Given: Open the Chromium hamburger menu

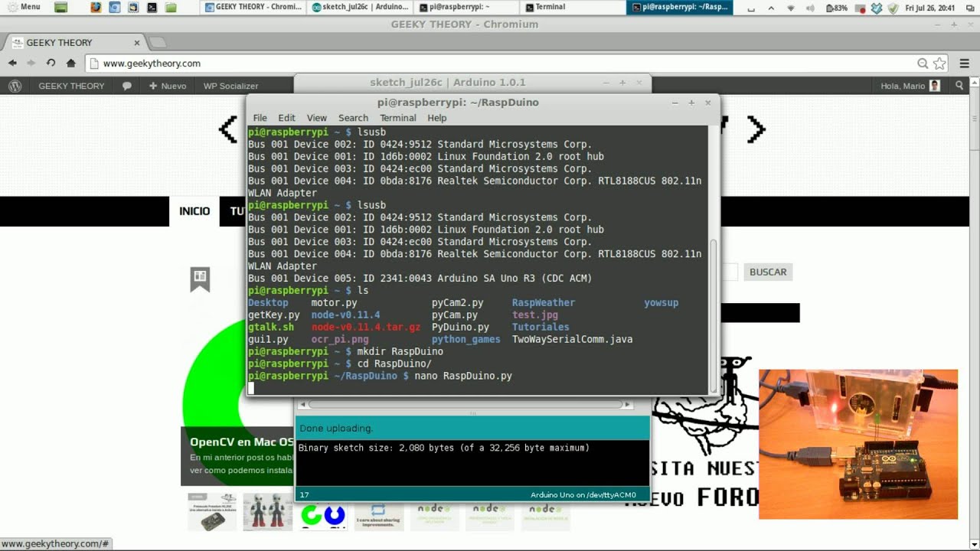Looking at the screenshot, I should tap(965, 64).
